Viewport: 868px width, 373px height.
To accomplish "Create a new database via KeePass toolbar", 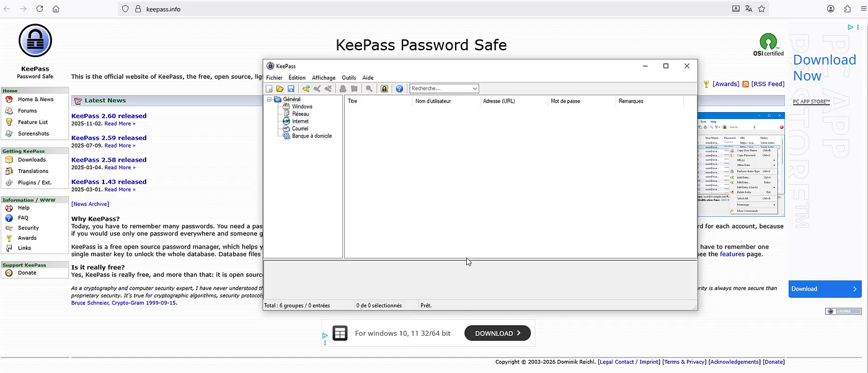I will 270,89.
